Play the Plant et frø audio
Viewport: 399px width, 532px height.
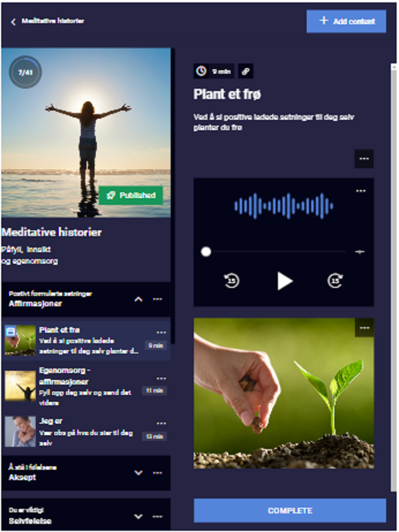285,281
